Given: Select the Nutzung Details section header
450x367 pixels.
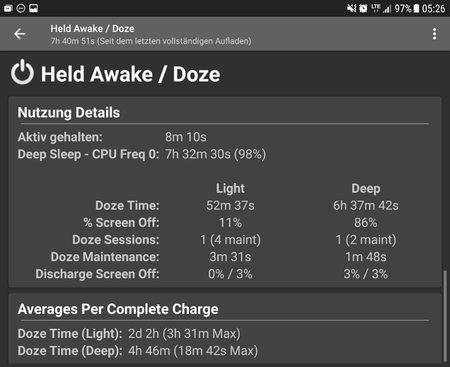Looking at the screenshot, I should click(x=69, y=113).
